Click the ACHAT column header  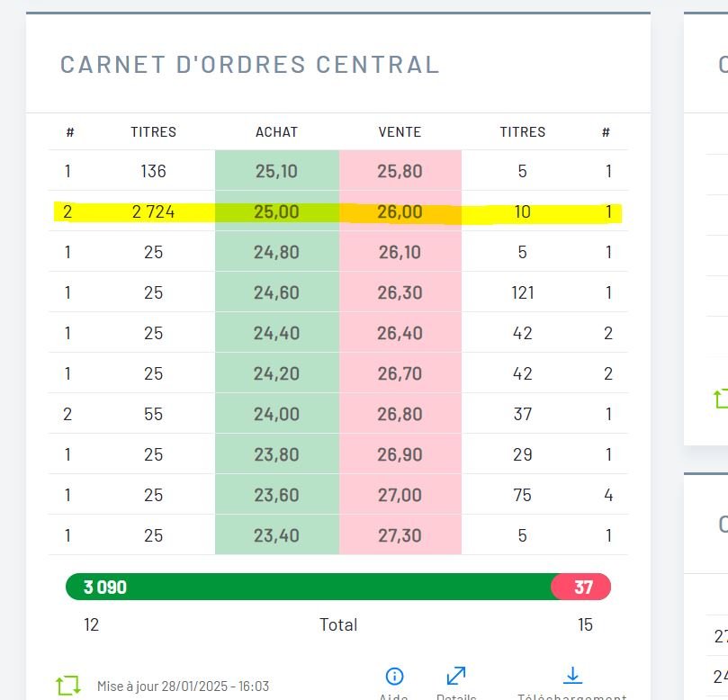[x=276, y=132]
